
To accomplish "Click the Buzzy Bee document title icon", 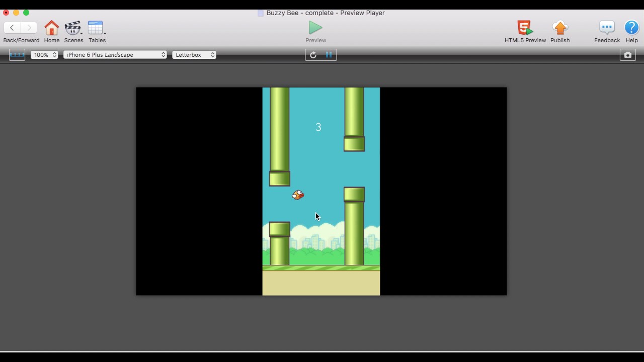I will (x=261, y=13).
